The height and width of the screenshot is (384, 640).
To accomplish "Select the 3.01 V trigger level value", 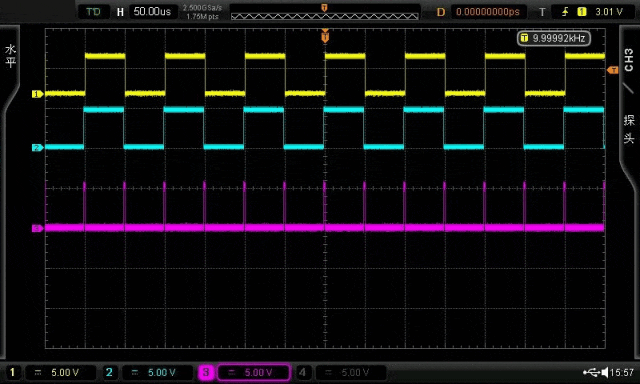I will tap(609, 12).
